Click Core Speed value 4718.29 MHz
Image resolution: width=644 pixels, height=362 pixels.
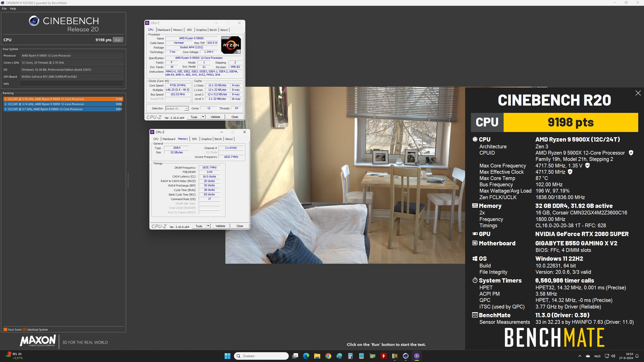pyautogui.click(x=178, y=85)
